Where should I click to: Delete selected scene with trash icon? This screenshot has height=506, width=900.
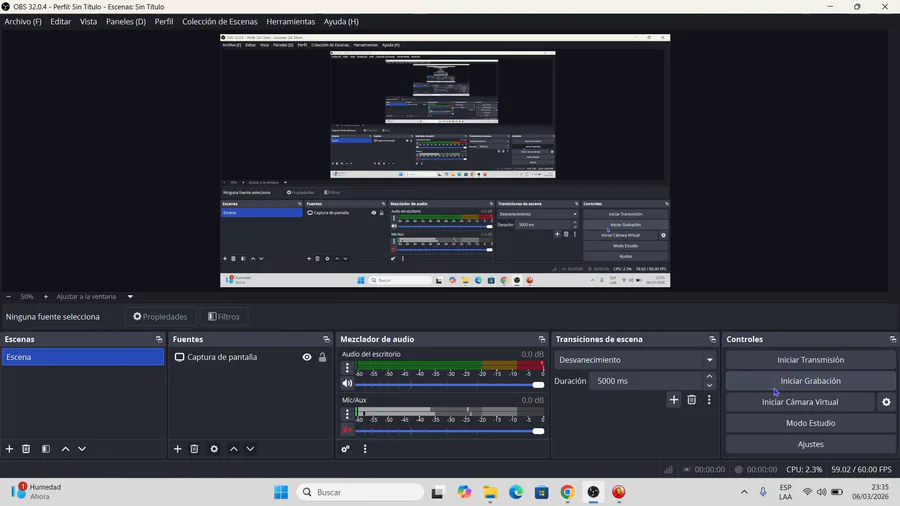(26, 449)
